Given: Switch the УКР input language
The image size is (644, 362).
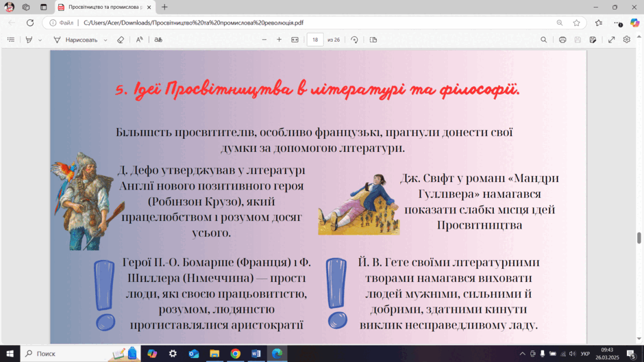Looking at the screenshot, I should pos(585,354).
